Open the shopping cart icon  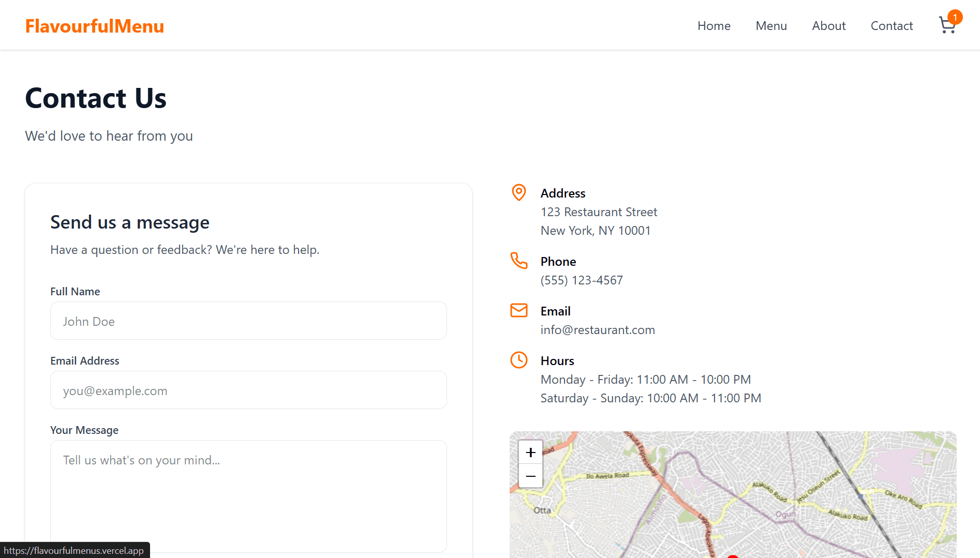tap(946, 26)
